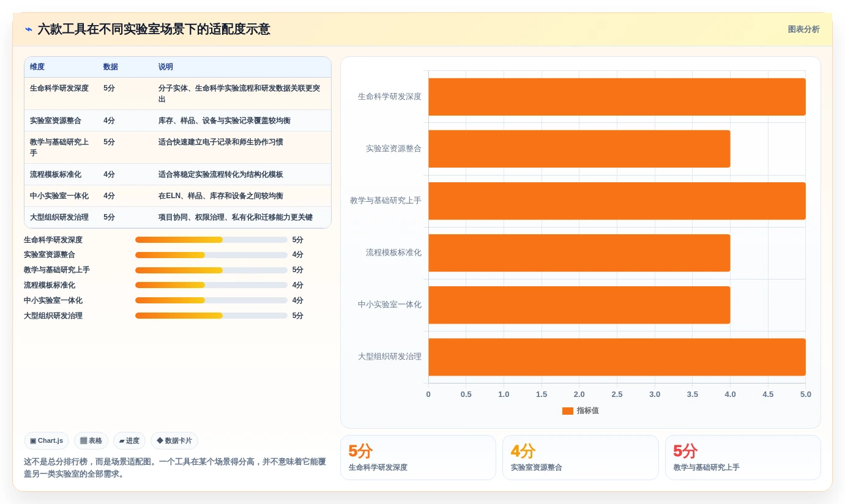Viewport: 845px width, 504px height.
Task: Click the 流程模板标准化 progress bar
Action: [x=211, y=285]
